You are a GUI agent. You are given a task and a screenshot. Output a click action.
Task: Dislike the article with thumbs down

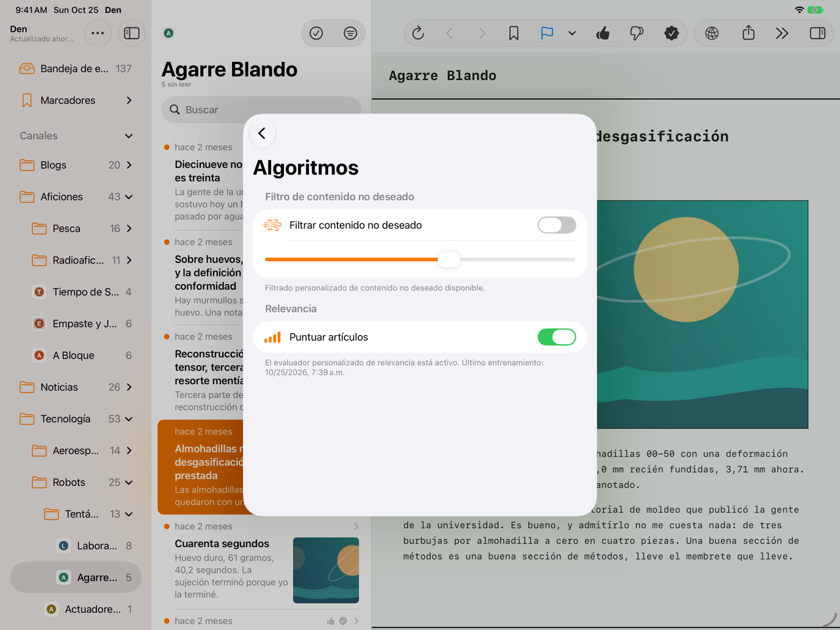tap(637, 34)
